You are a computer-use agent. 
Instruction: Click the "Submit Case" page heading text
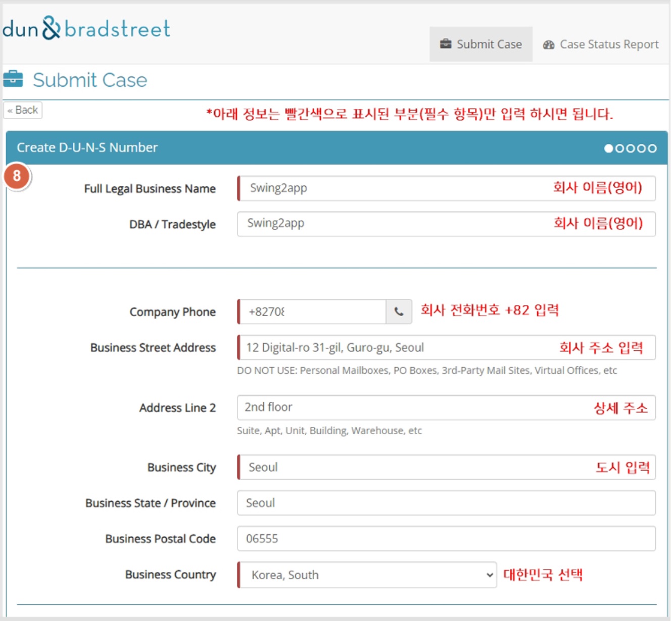point(90,80)
